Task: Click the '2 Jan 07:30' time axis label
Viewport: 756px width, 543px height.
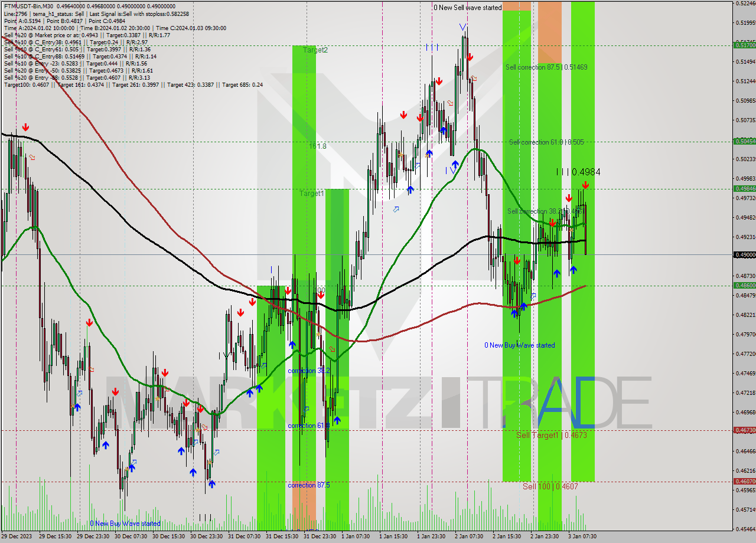Action: point(469,537)
